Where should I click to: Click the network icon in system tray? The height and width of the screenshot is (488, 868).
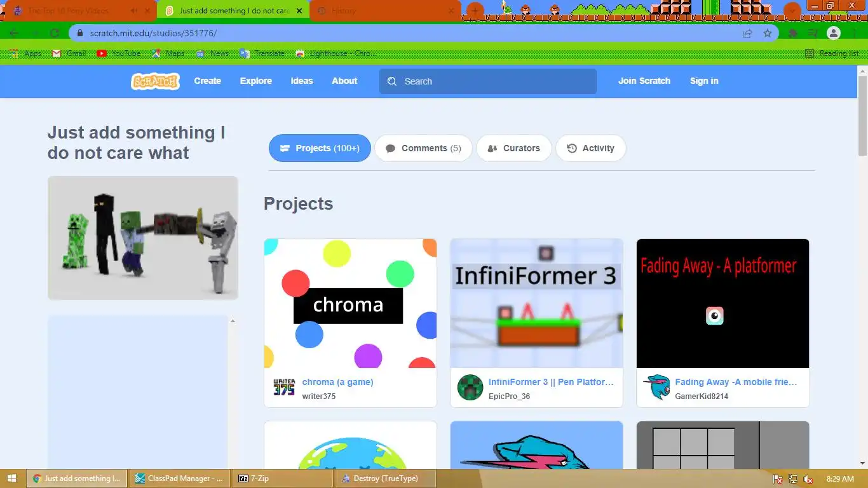(x=793, y=479)
